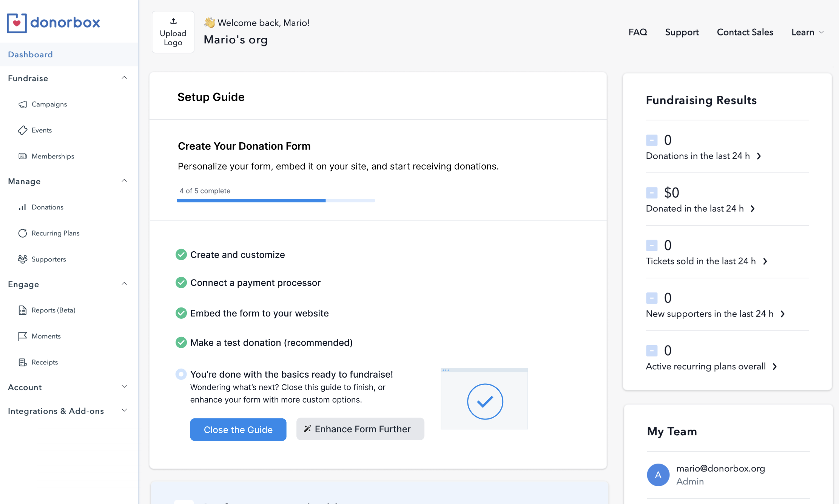Open Supporters people icon
This screenshot has width=839, height=504.
(23, 259)
